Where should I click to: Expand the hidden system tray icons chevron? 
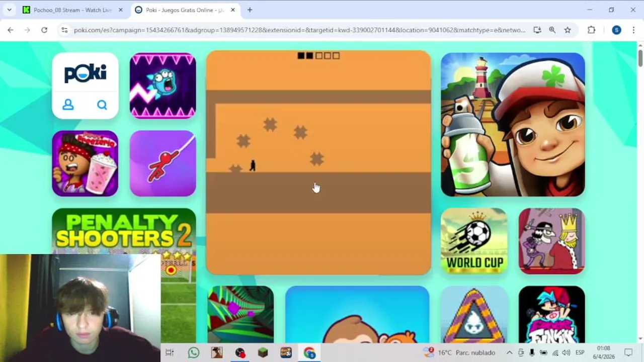coord(509,352)
